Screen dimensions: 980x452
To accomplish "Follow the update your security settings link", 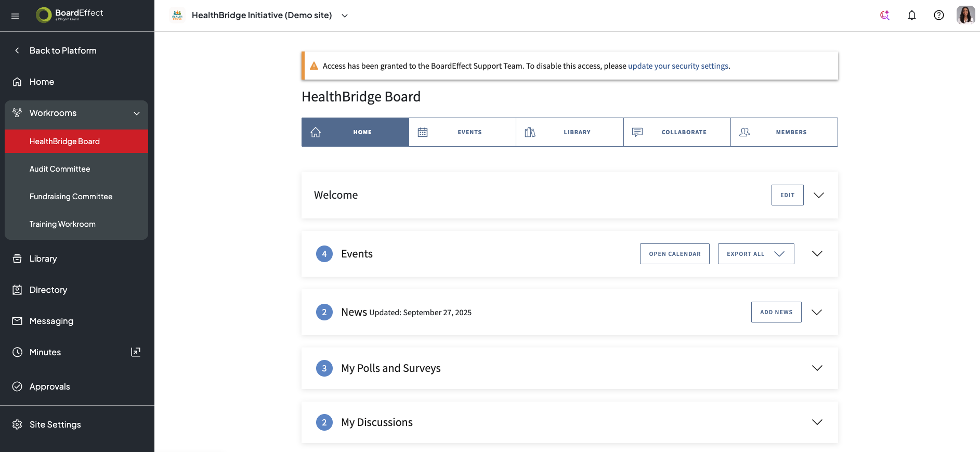I will [x=678, y=66].
